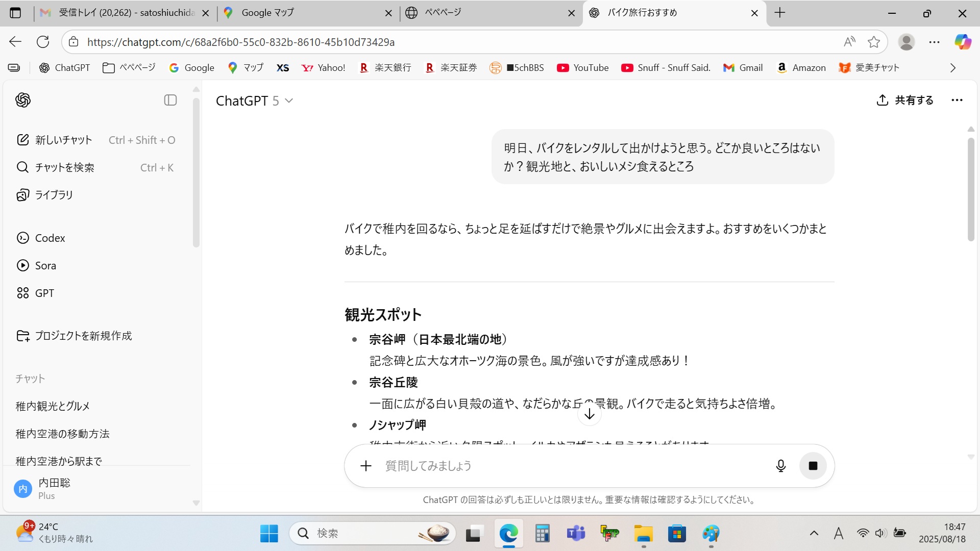Start a new chat (新しいチャット)
Screen dimensions: 980x551
click(x=96, y=140)
